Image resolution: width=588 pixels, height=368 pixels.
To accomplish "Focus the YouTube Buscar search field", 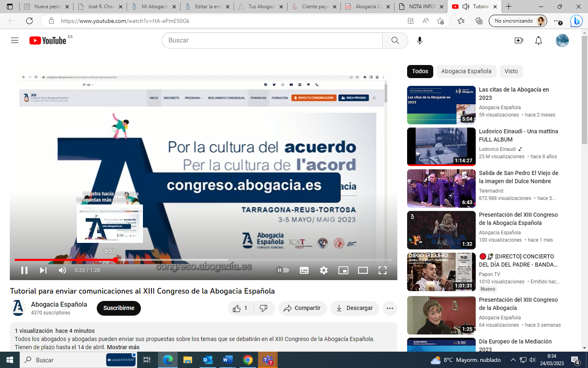I will (272, 40).
